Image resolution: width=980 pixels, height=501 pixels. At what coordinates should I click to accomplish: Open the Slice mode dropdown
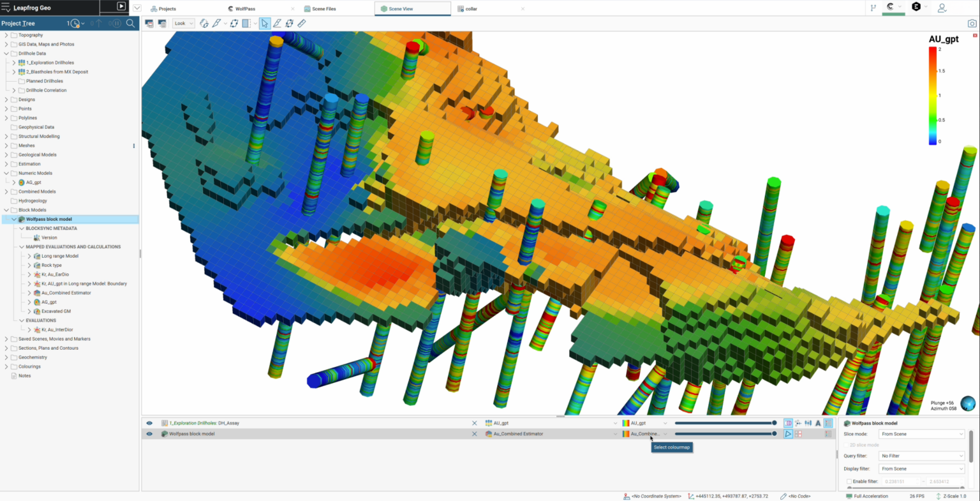point(921,433)
